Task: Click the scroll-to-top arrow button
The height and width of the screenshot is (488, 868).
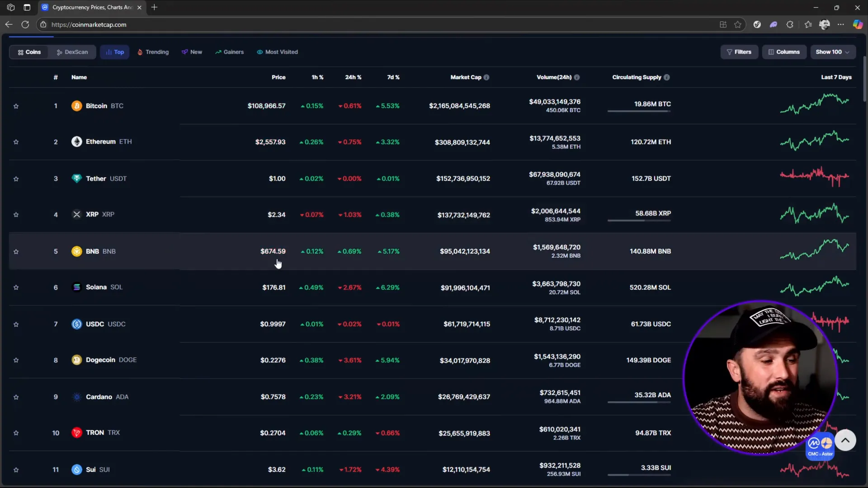Action: coord(845,440)
